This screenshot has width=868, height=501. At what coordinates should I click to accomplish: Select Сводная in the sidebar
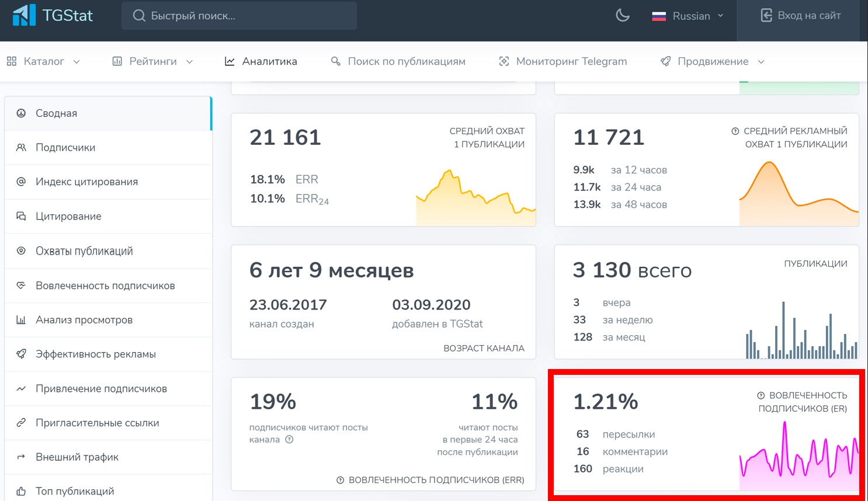[108, 113]
